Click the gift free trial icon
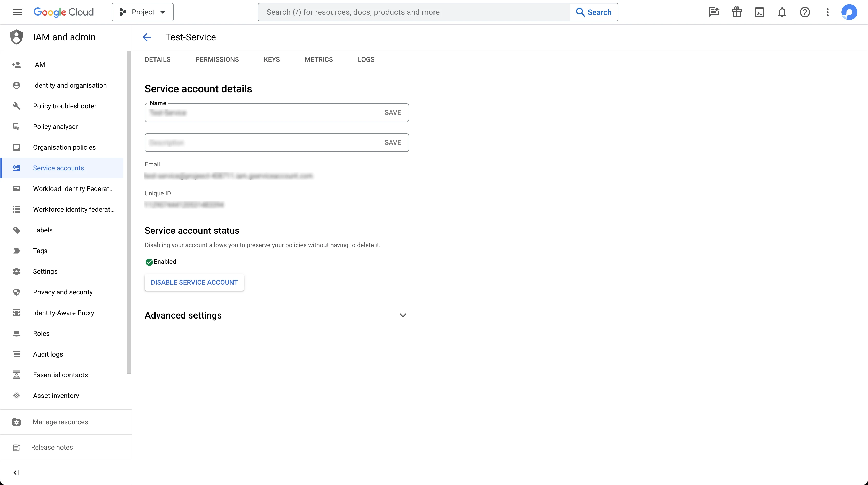Screen dimensions: 868x485 click(x=737, y=12)
